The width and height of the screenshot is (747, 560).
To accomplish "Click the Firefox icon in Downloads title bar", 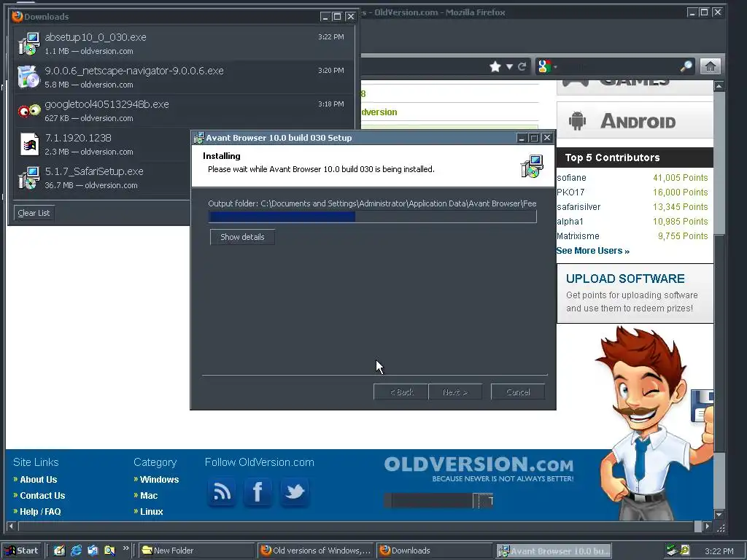I will [x=18, y=16].
